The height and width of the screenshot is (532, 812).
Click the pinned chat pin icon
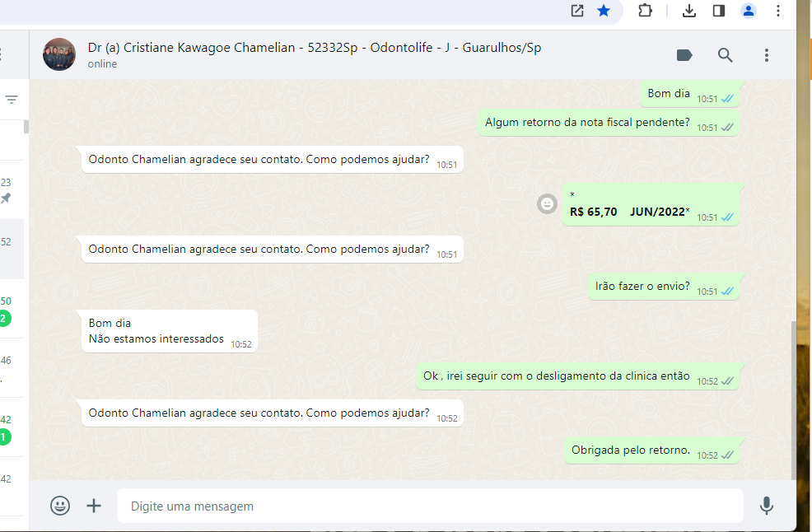coord(6,198)
